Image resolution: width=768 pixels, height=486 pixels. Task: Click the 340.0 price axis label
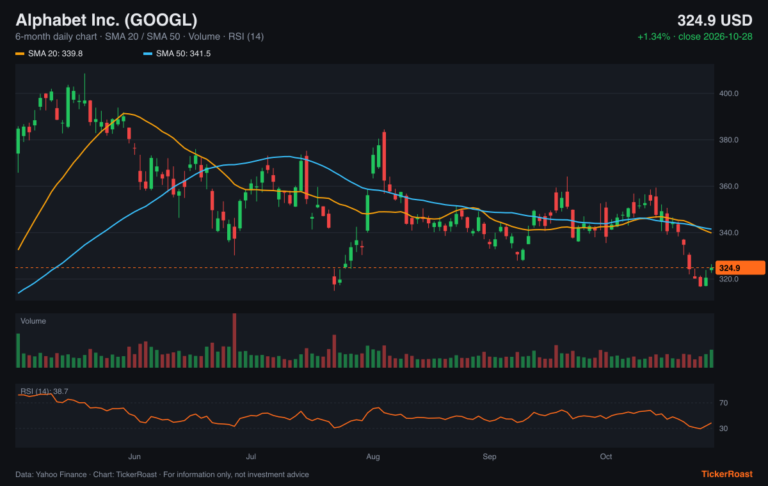(x=729, y=232)
